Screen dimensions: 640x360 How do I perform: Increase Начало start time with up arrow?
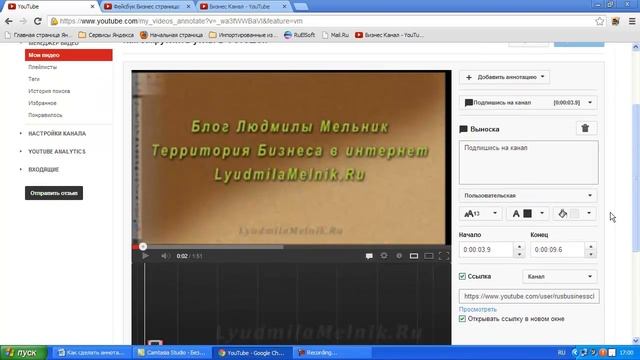point(519,246)
